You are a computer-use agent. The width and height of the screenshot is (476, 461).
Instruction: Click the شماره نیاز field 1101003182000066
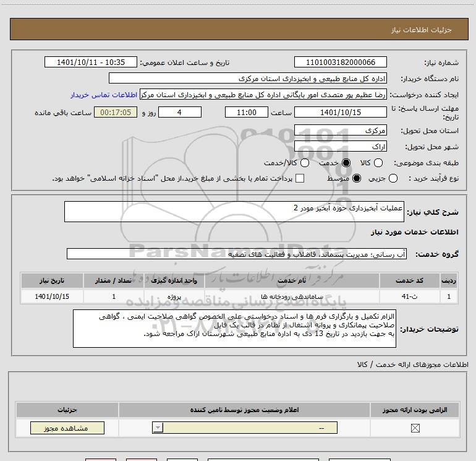(340, 62)
